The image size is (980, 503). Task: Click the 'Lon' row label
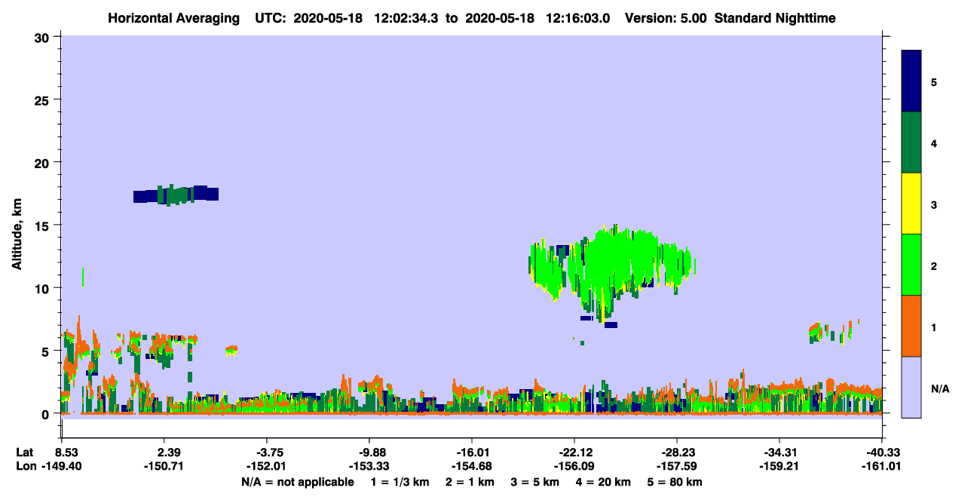coord(26,466)
